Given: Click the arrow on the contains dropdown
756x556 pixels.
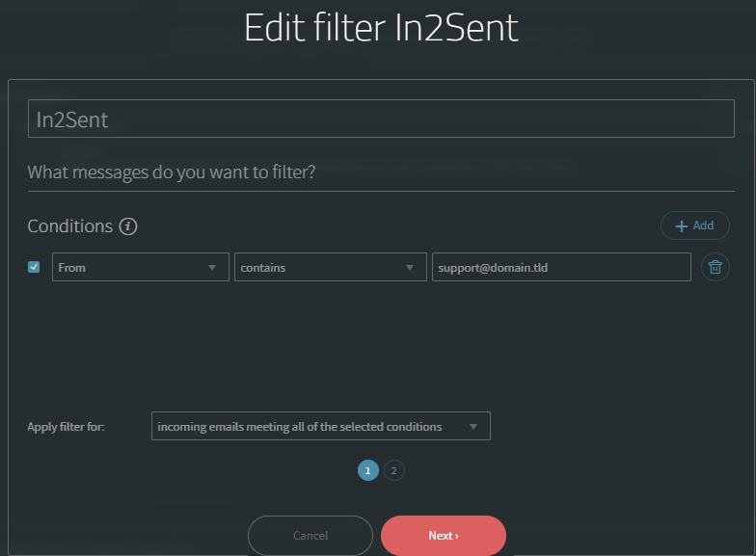Looking at the screenshot, I should 410,267.
